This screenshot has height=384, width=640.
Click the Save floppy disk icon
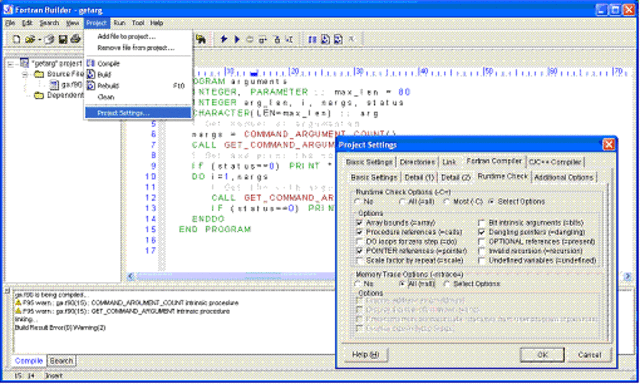[63, 40]
